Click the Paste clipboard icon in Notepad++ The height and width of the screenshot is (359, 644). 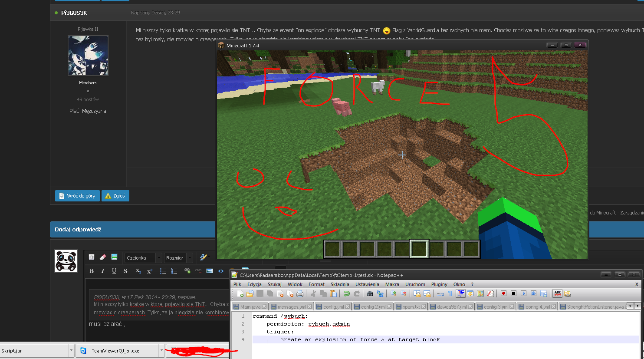pyautogui.click(x=333, y=293)
